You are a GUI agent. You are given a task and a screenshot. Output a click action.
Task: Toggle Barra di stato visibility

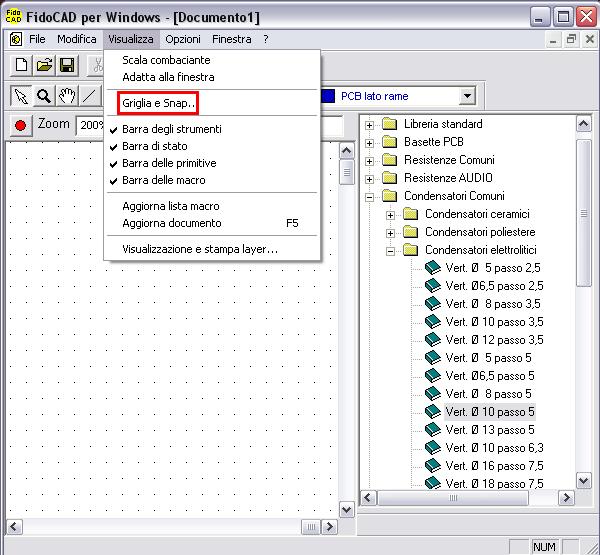pos(155,146)
